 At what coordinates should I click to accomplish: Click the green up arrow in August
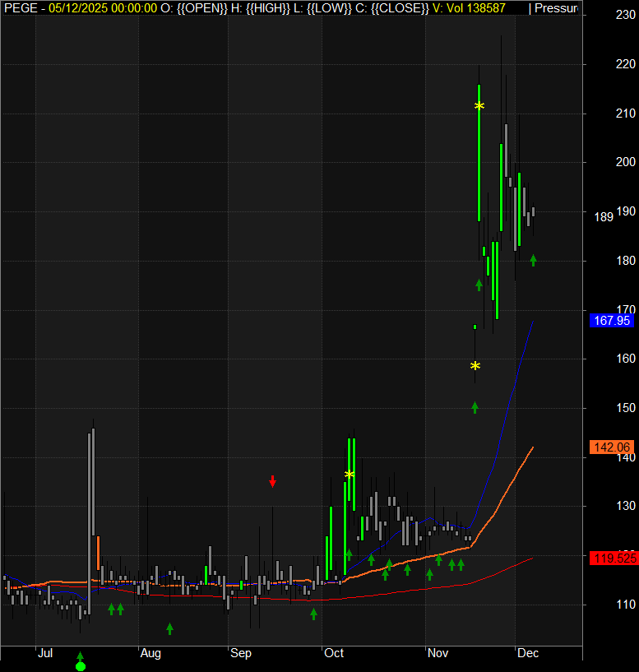[x=169, y=628]
